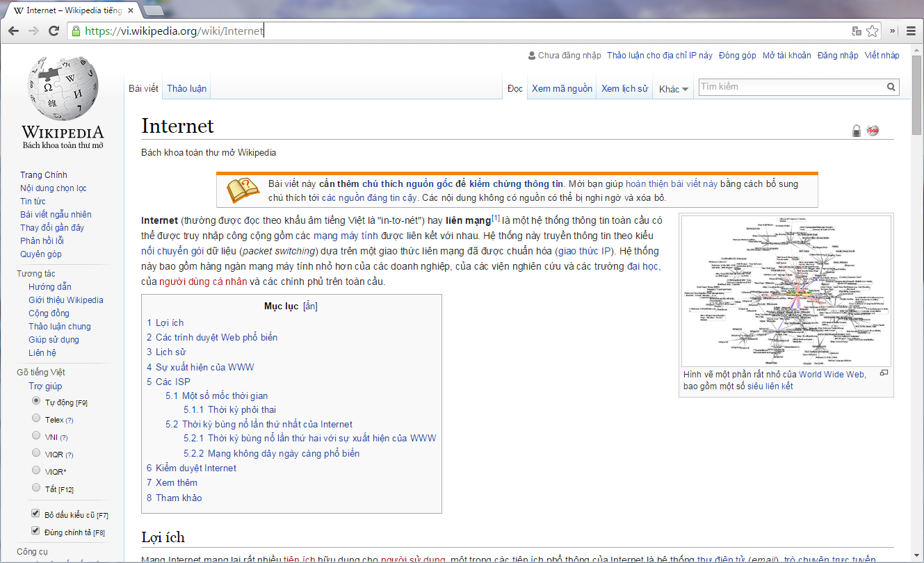
Task: Jump to 4 Sự xuất hiện của WWW
Action: [x=200, y=367]
